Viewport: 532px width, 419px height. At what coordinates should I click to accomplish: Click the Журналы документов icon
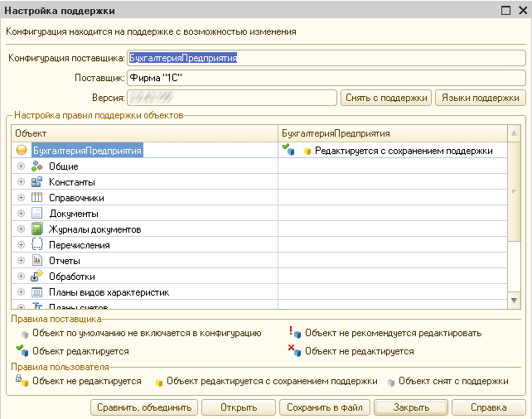(x=36, y=229)
